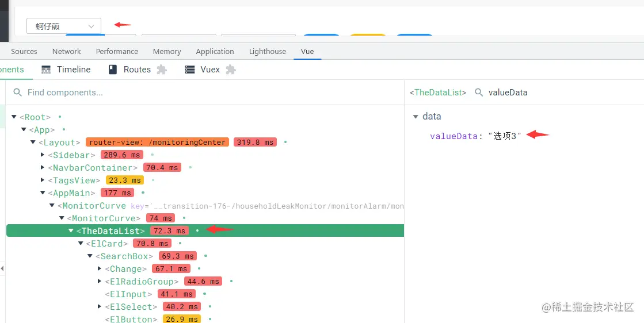Viewport: 644px width, 323px height.
Task: Select the Layout component in tree
Action: coord(59,142)
